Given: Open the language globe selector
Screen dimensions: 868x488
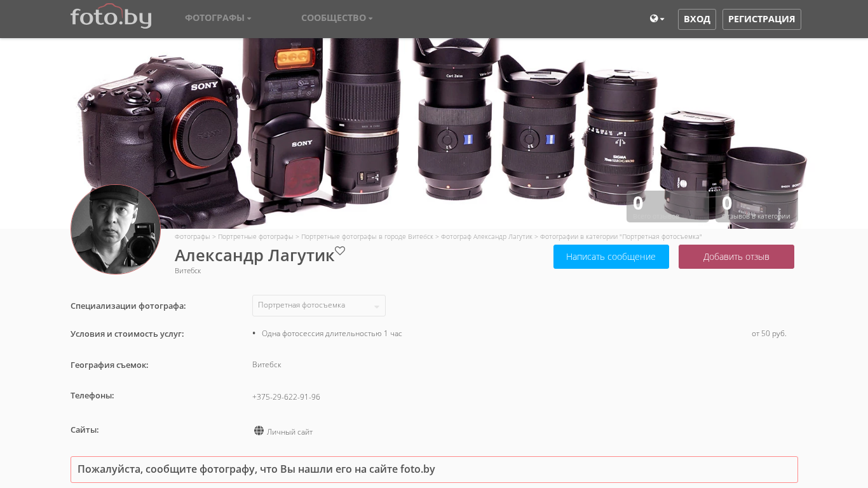Looking at the screenshot, I should (x=657, y=19).
